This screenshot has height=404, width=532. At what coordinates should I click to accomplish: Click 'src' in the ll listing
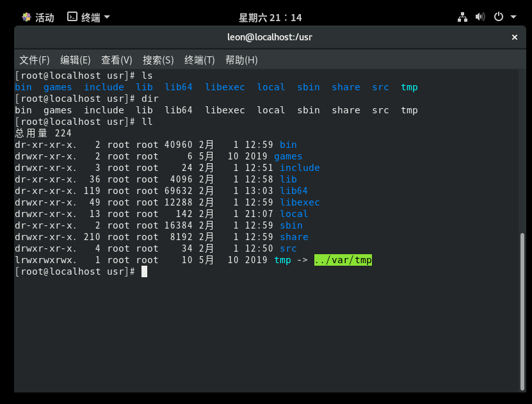coord(288,248)
